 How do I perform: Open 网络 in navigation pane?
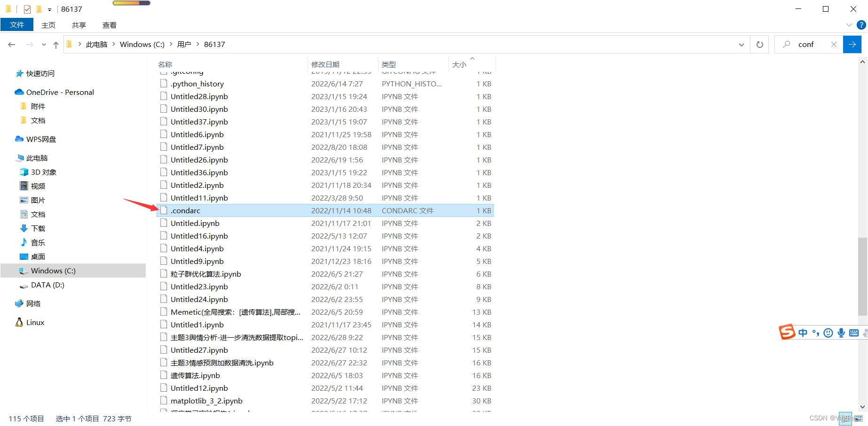point(33,304)
